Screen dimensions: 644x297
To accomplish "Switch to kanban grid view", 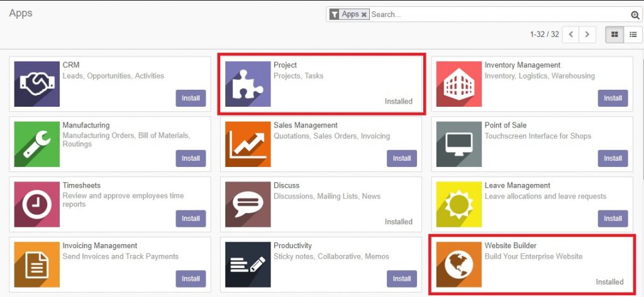I will tap(614, 35).
